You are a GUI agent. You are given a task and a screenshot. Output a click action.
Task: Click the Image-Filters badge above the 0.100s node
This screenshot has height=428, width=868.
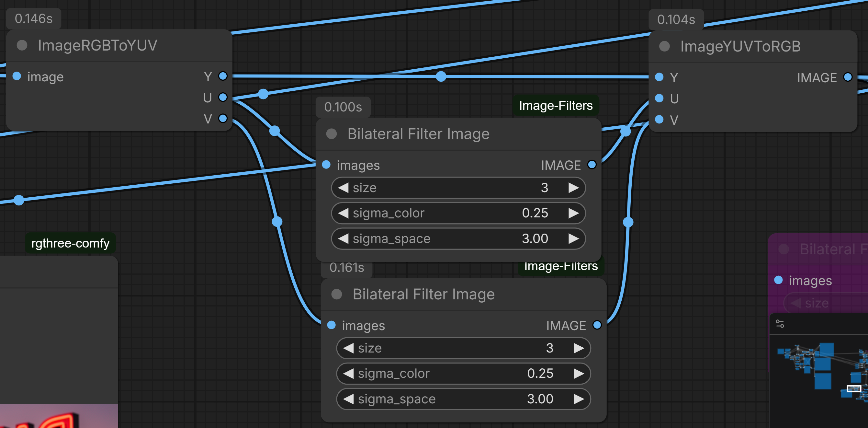tap(556, 106)
